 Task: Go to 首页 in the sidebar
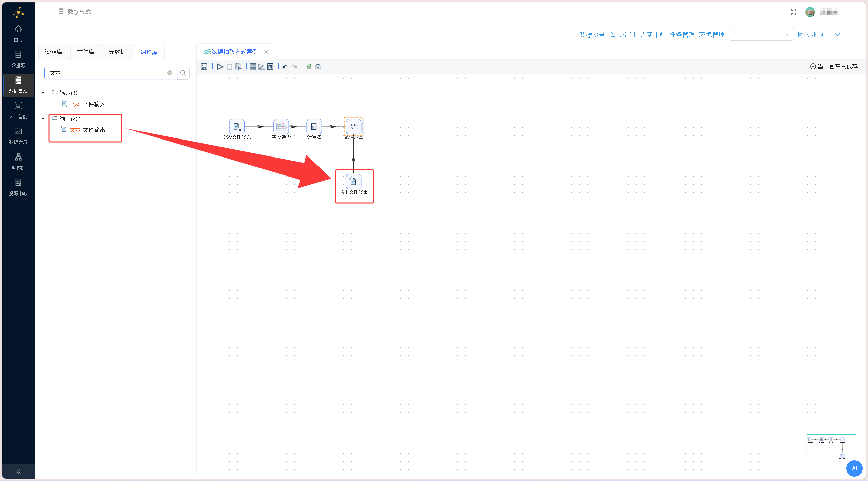[x=18, y=34]
